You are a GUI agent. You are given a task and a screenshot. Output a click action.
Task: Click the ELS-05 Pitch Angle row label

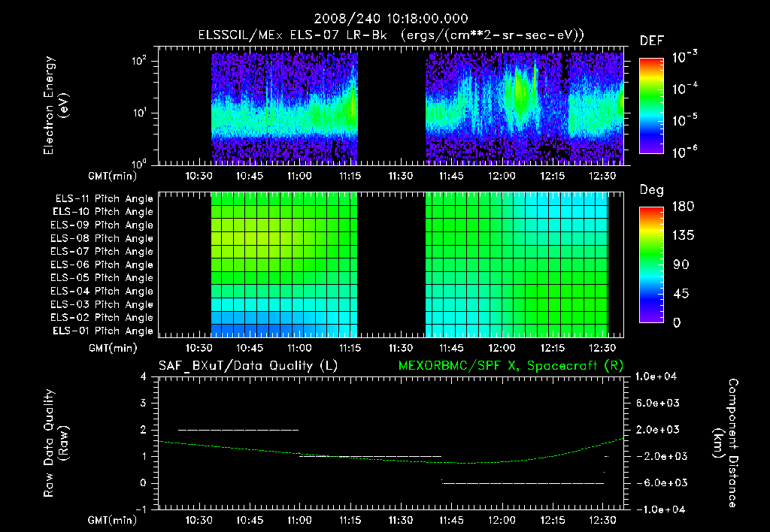pyautogui.click(x=102, y=278)
